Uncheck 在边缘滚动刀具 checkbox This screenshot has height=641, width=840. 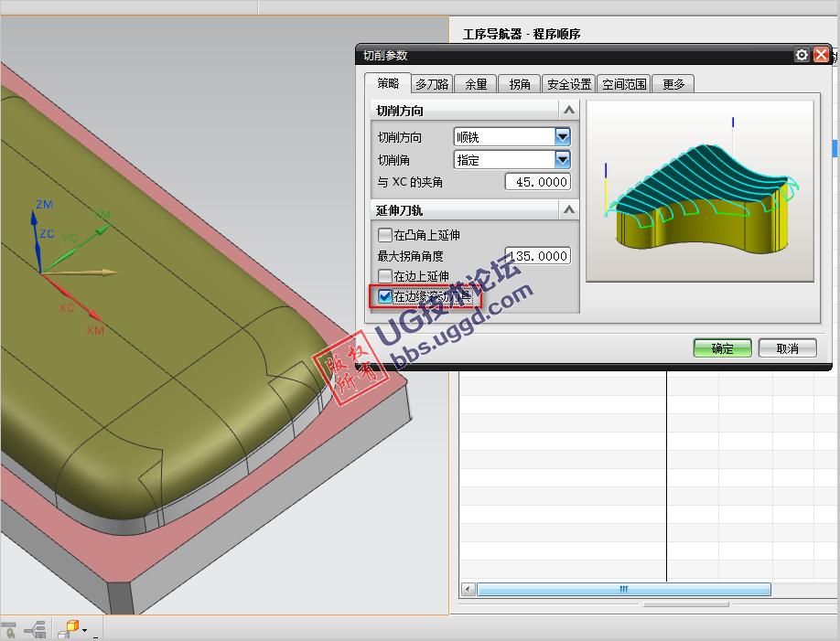coord(385,296)
